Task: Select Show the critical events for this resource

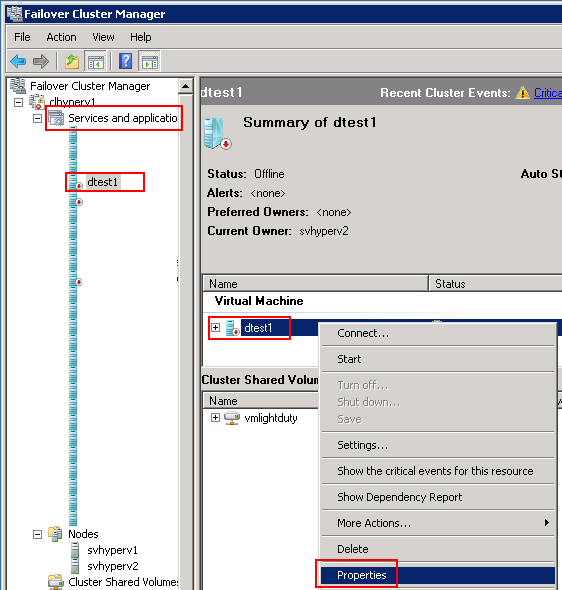Action: [437, 471]
